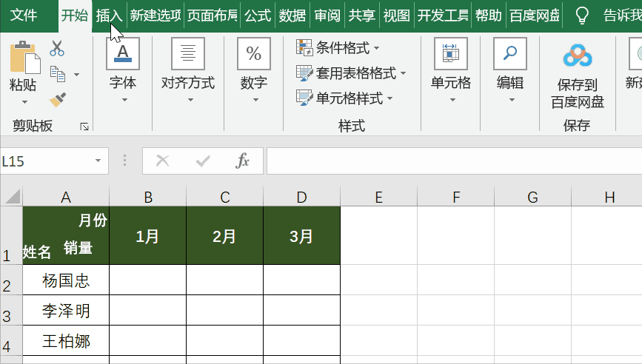Select the diagonal header cell 月份 姓名

tap(66, 235)
